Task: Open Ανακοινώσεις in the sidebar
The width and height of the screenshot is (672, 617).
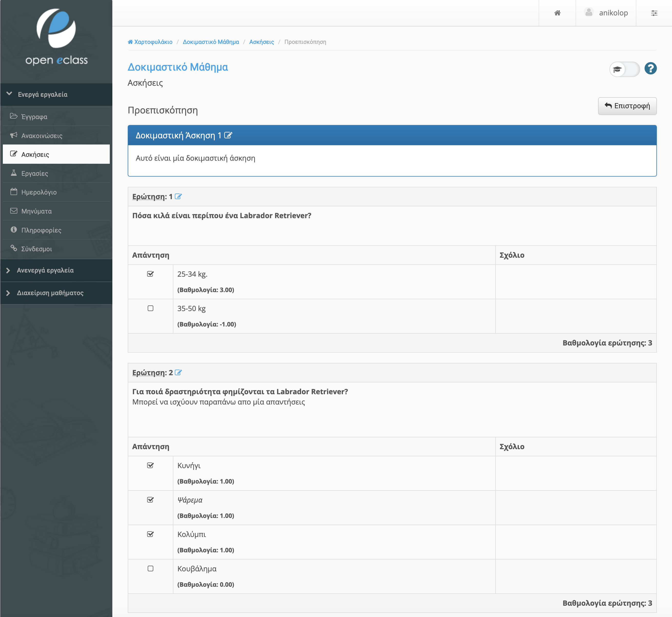Action: tap(56, 136)
